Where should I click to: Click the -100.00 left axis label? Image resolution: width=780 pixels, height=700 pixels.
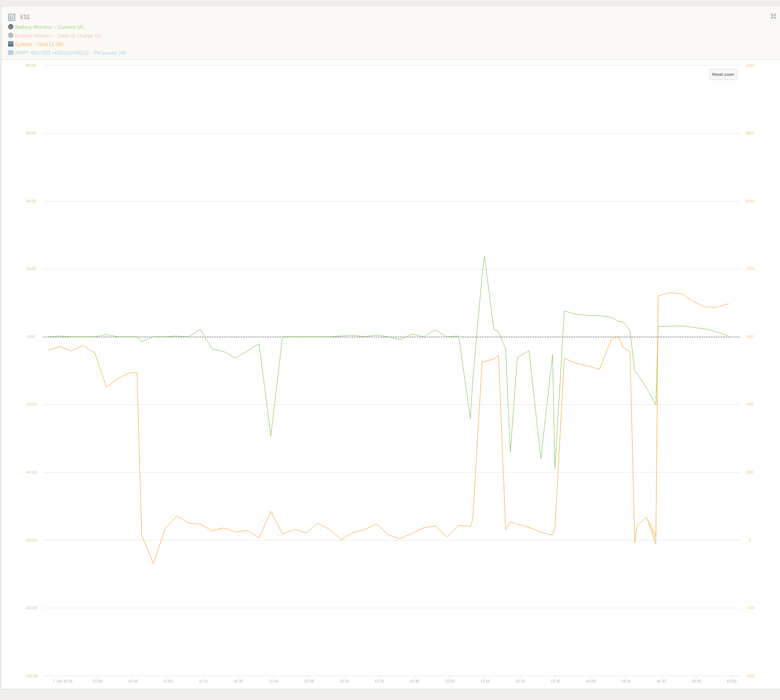[31, 676]
